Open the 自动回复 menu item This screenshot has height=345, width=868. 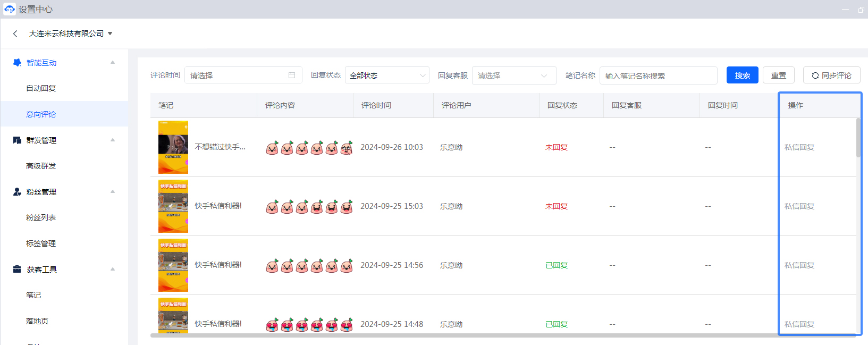(41, 88)
